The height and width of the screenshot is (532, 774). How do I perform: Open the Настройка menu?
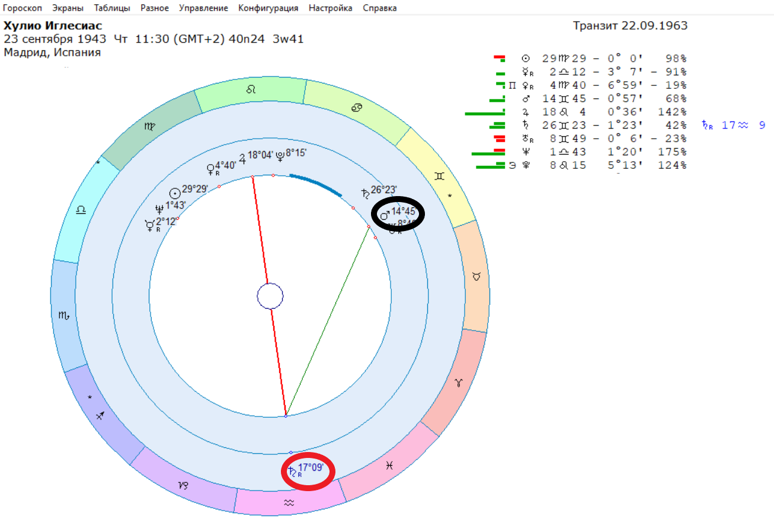point(330,8)
